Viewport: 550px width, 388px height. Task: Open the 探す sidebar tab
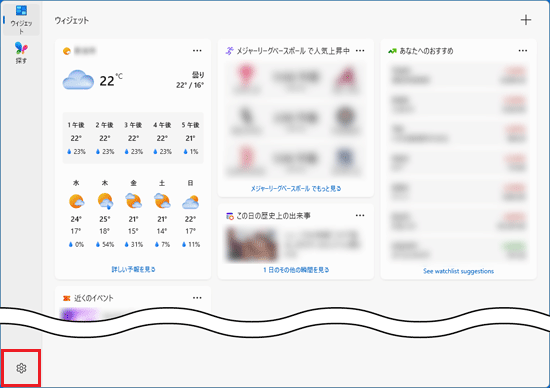[21, 53]
